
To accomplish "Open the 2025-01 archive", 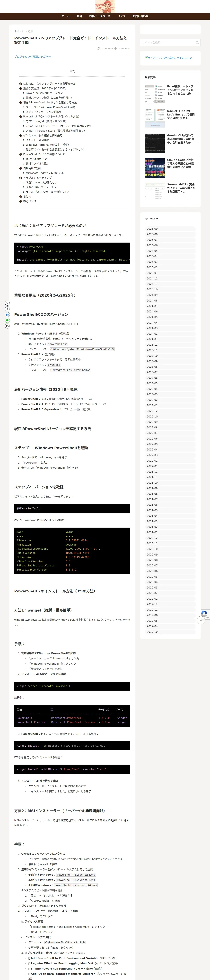I will (170, 273).
